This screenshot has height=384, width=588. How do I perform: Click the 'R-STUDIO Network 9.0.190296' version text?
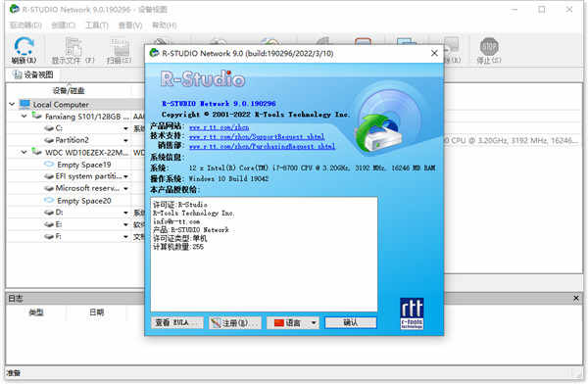(219, 103)
